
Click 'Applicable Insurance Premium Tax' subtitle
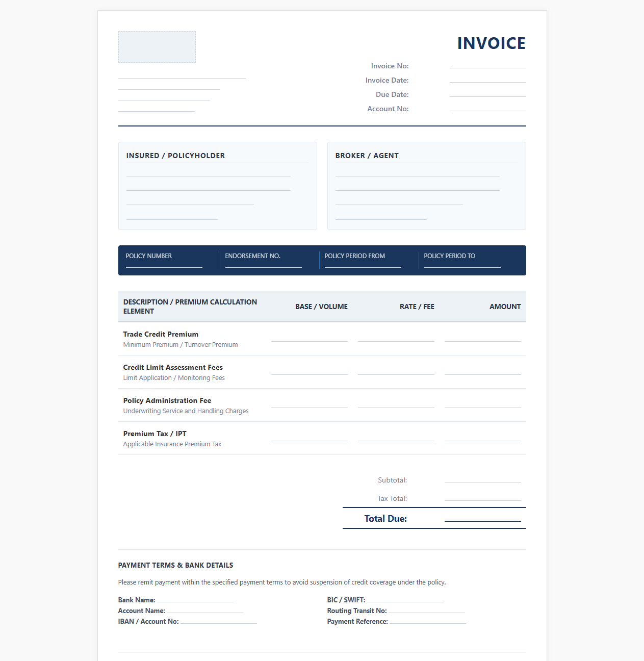point(172,444)
